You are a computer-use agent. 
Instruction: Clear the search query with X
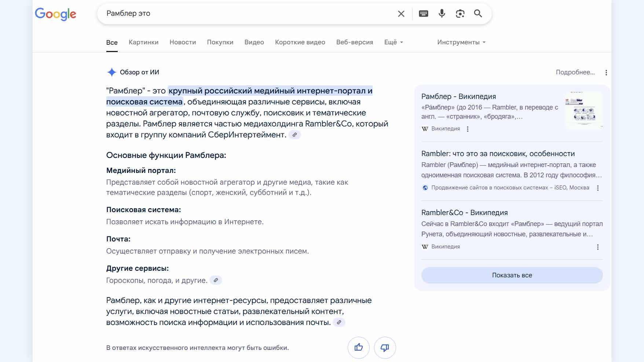click(401, 14)
